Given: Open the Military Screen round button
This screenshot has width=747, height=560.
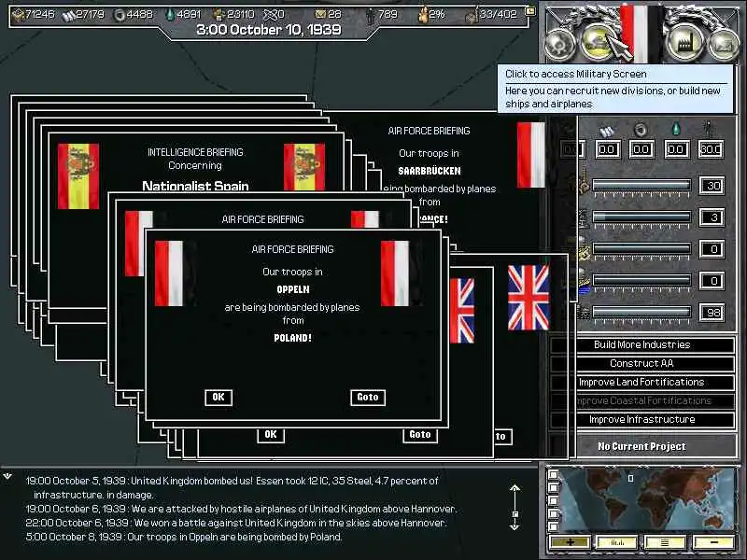Looking at the screenshot, I should (599, 42).
